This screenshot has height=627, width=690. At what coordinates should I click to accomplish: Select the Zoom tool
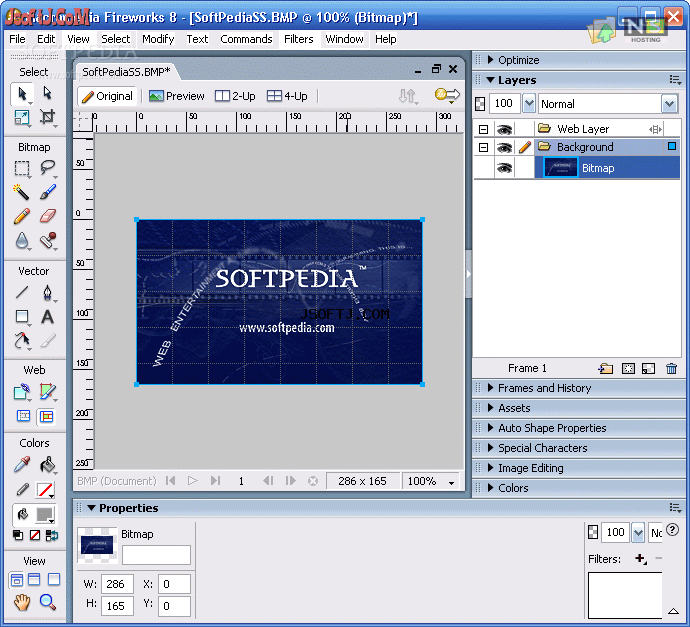(x=47, y=601)
